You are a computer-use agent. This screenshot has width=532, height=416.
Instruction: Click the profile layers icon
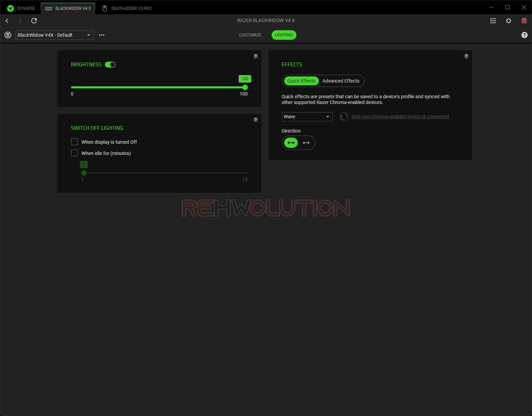(8, 35)
